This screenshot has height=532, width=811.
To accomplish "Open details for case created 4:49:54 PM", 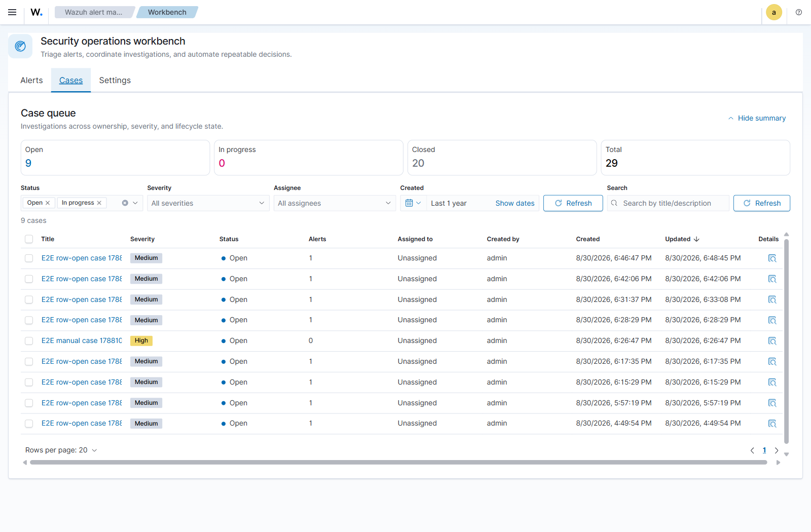I will (x=772, y=424).
